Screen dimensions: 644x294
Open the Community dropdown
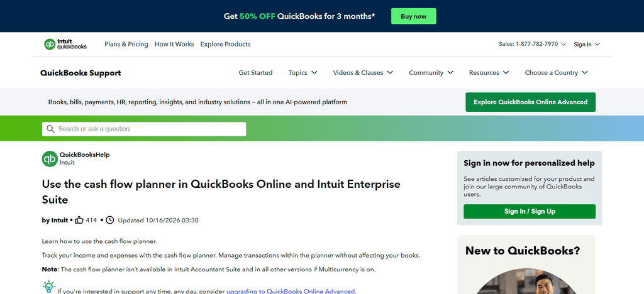431,73
